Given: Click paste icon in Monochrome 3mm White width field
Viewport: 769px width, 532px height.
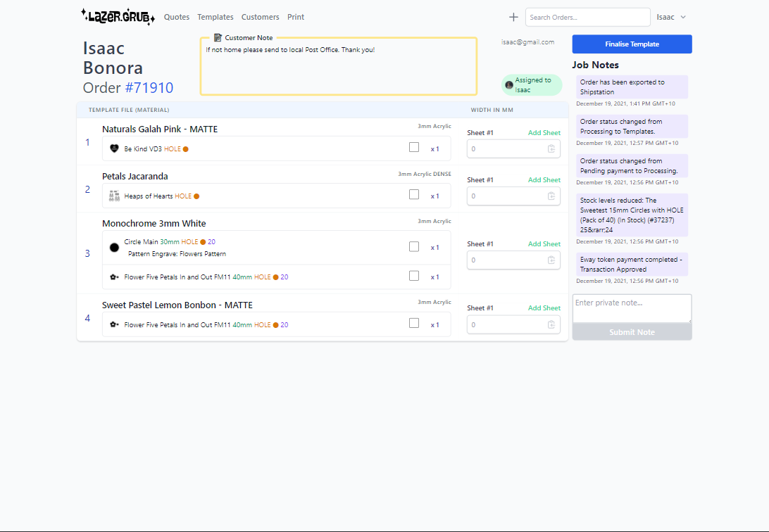Looking at the screenshot, I should (551, 260).
